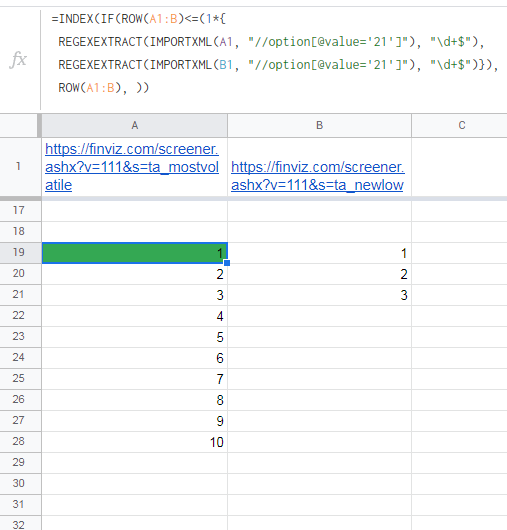This screenshot has width=507, height=530.
Task: Select row 31 header
Action: [x=20, y=505]
